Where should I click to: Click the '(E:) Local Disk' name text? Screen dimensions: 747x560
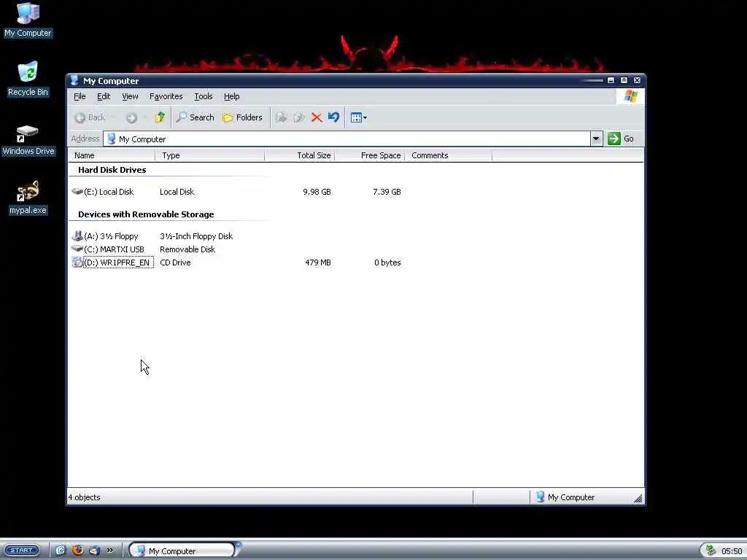[x=109, y=192]
